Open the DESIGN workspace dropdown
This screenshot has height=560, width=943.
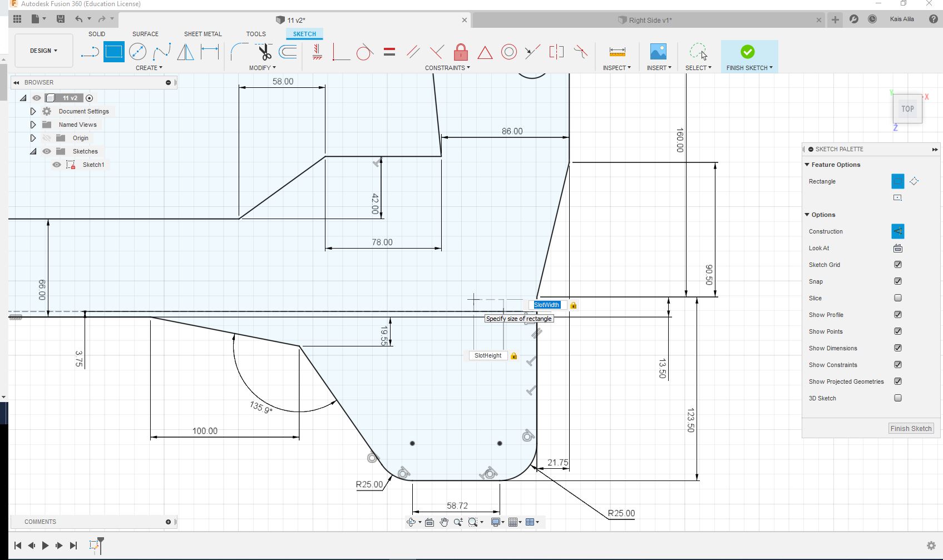pos(44,51)
